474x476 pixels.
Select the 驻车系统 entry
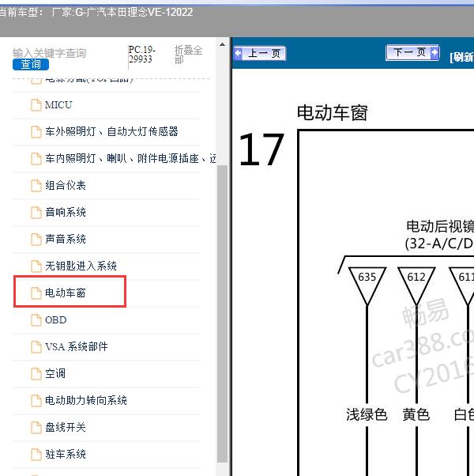coord(66,455)
